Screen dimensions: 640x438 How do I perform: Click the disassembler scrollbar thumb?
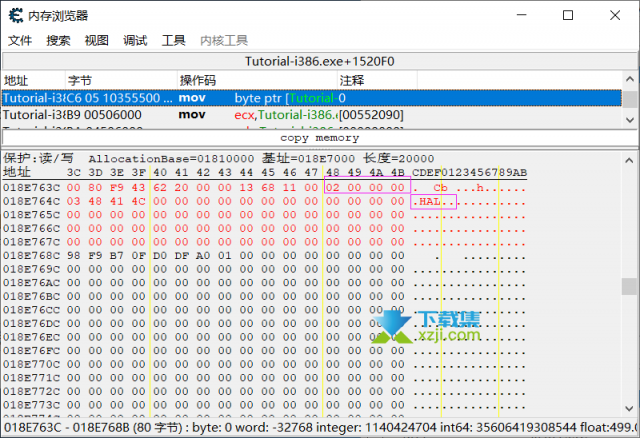pos(630,99)
